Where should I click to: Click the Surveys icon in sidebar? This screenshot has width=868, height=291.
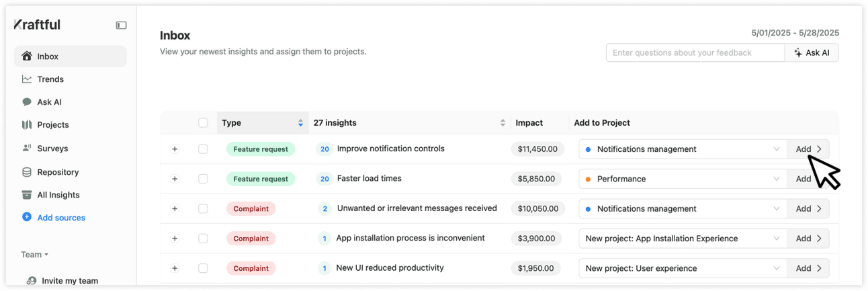(x=27, y=148)
